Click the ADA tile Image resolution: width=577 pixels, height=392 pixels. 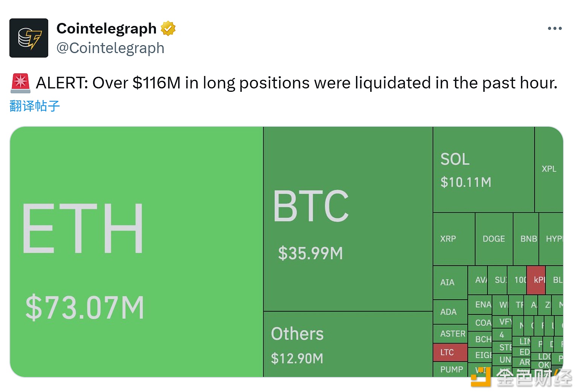[x=450, y=312]
